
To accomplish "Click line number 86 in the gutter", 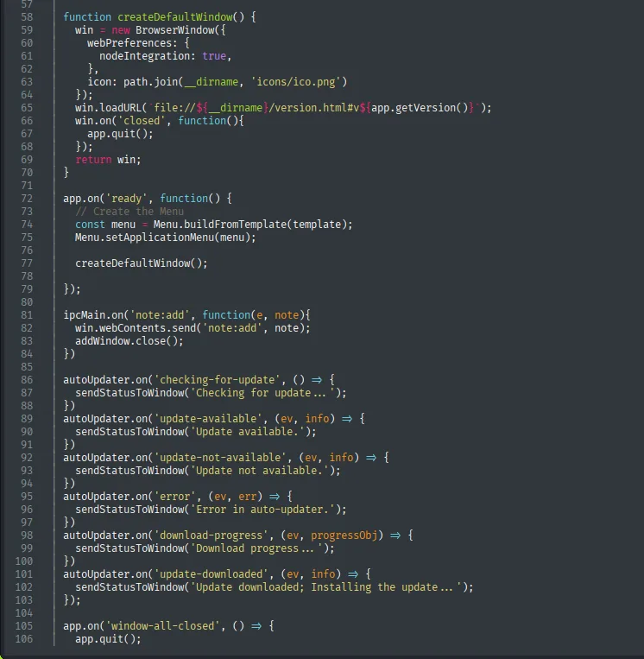I will 27,380.
